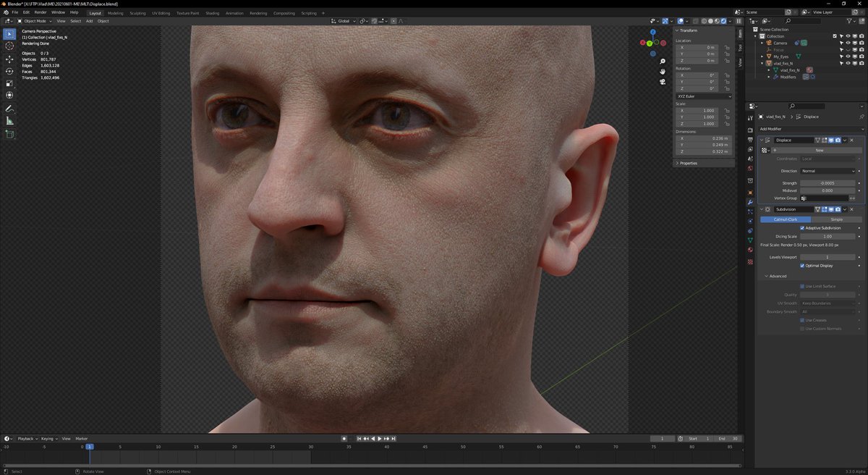Open the Object Data properties green triangle tab
The width and height of the screenshot is (868, 475).
750,240
